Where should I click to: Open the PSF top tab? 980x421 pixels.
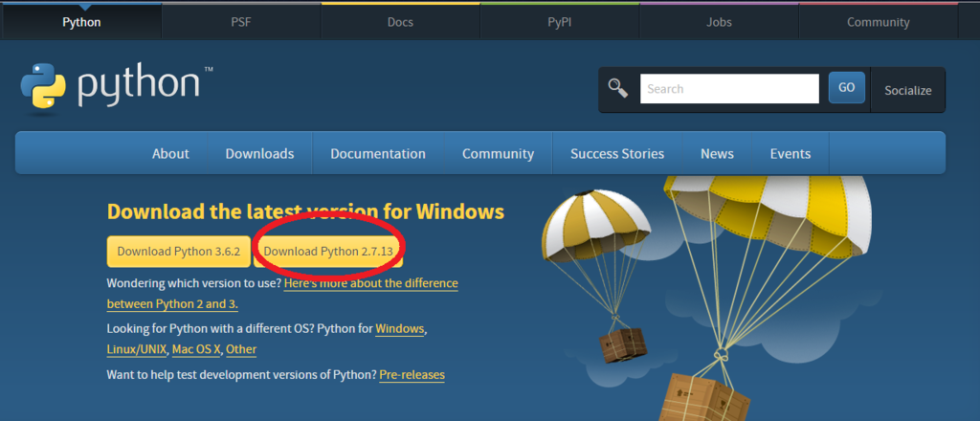(x=240, y=22)
